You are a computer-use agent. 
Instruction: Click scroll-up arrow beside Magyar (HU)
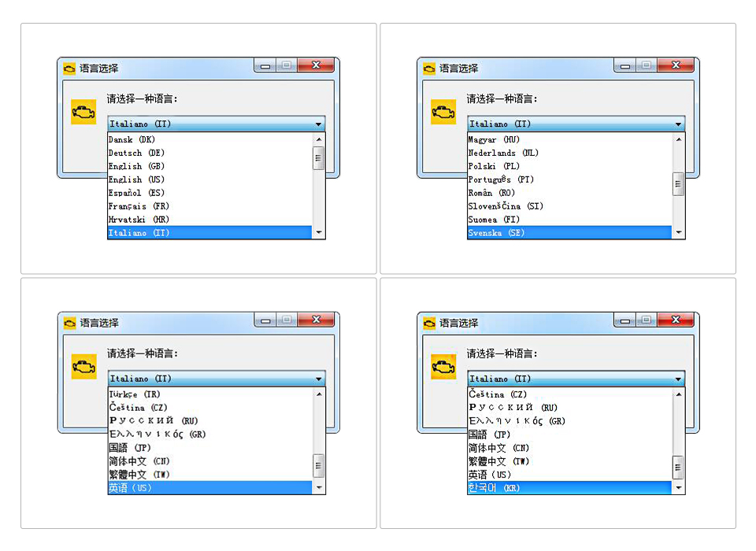[x=679, y=139]
